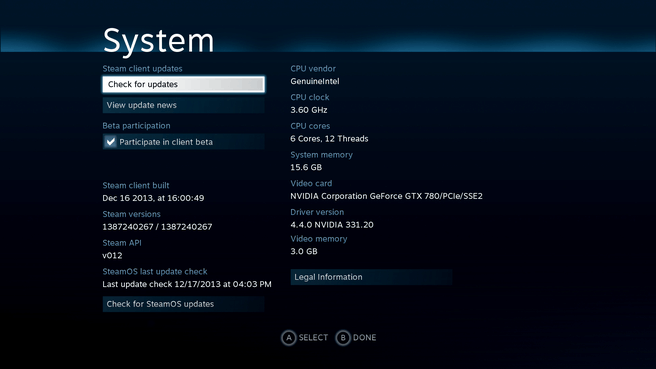Click Steam versions number 1387240267 / 1387240267
Viewport: 656px width, 369px height.
pyautogui.click(x=157, y=227)
